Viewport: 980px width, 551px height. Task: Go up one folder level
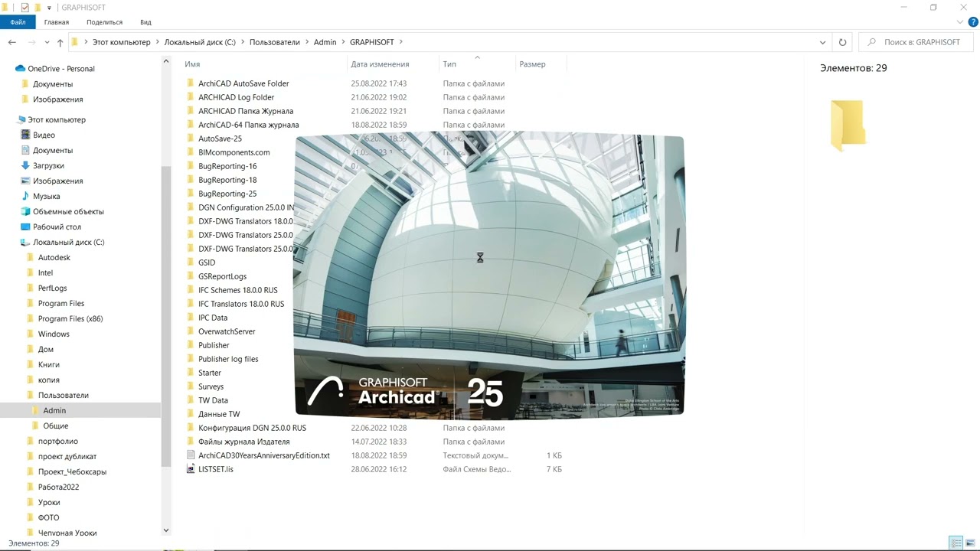60,42
